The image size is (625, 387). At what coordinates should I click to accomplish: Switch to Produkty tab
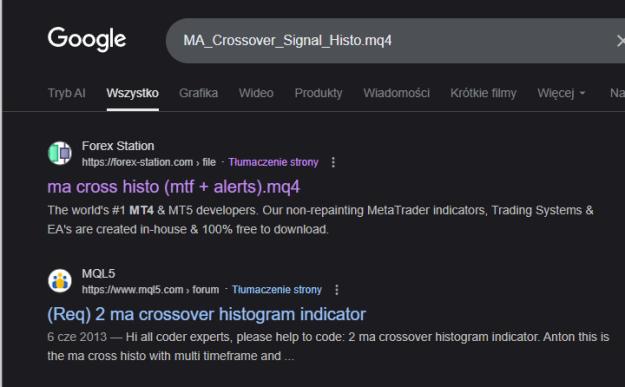(318, 93)
